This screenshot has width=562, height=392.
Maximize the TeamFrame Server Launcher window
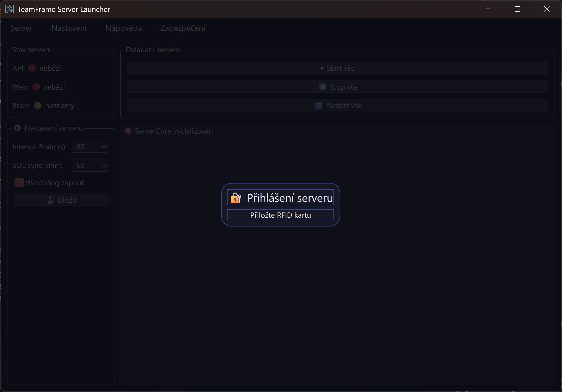pyautogui.click(x=517, y=9)
